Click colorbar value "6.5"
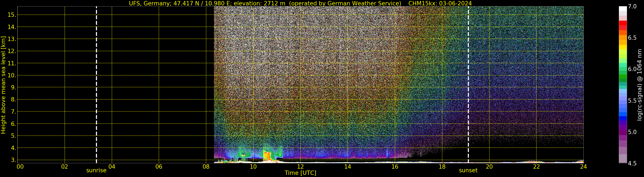The image size is (644, 177). 632,38
